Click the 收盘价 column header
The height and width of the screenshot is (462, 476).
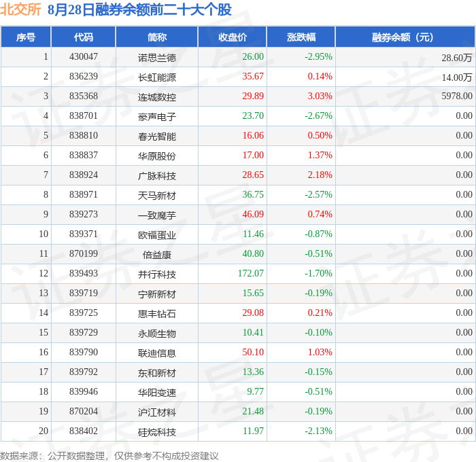click(x=233, y=37)
